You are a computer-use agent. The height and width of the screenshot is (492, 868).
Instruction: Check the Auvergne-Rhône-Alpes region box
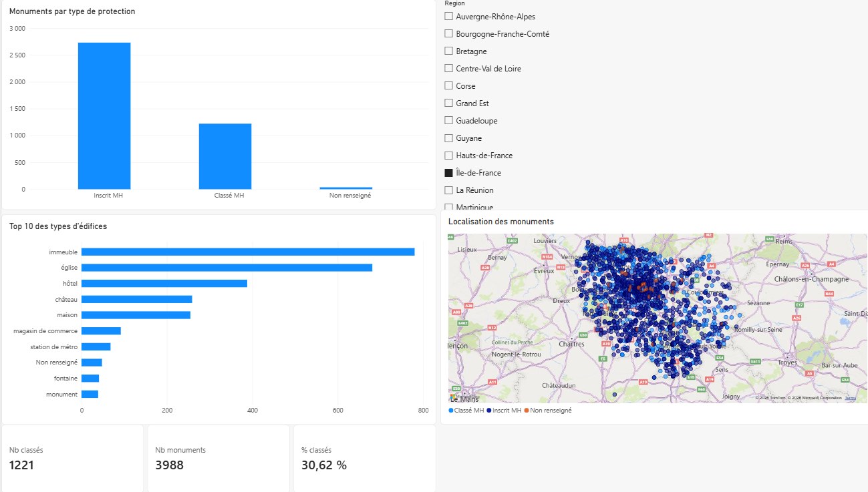(449, 16)
